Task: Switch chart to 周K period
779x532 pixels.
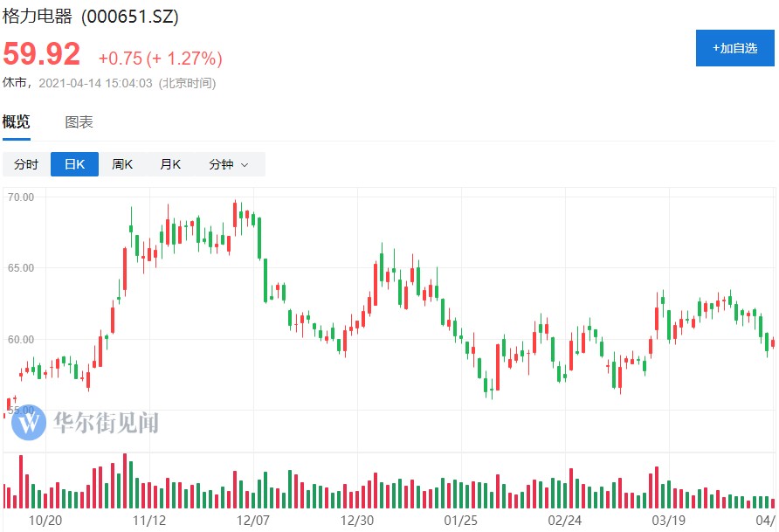Action: [x=122, y=164]
